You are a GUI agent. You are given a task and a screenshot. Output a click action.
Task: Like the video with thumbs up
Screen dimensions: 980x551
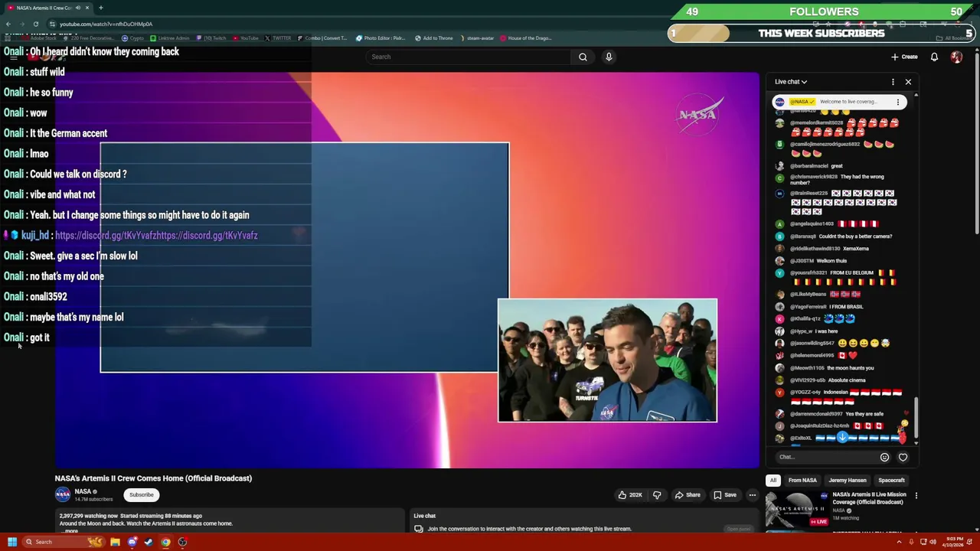631,495
